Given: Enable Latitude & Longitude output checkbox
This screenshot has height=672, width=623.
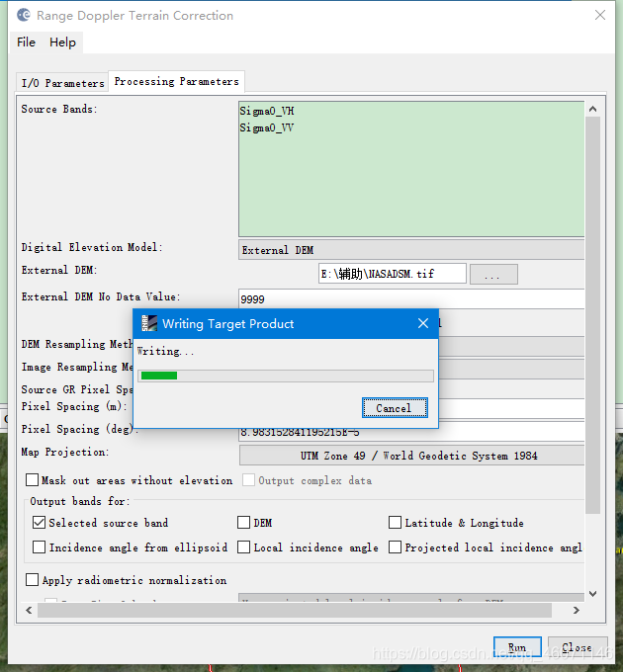Looking at the screenshot, I should [395, 523].
